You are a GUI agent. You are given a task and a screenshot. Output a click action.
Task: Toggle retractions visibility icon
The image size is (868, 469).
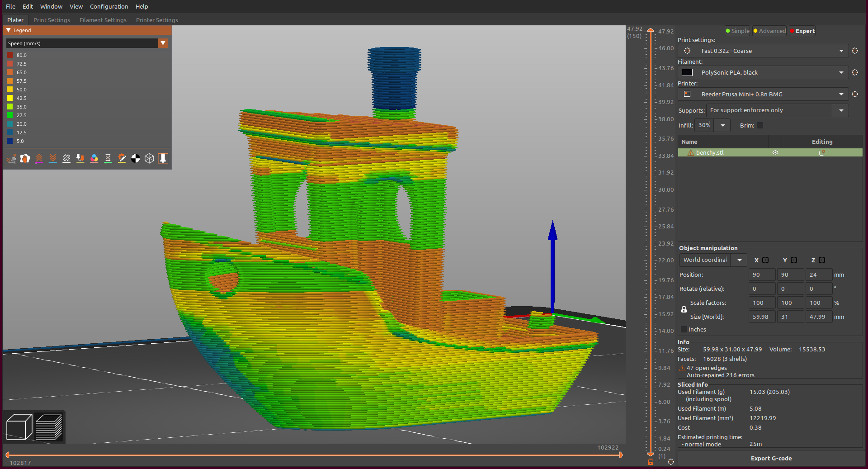[x=39, y=158]
